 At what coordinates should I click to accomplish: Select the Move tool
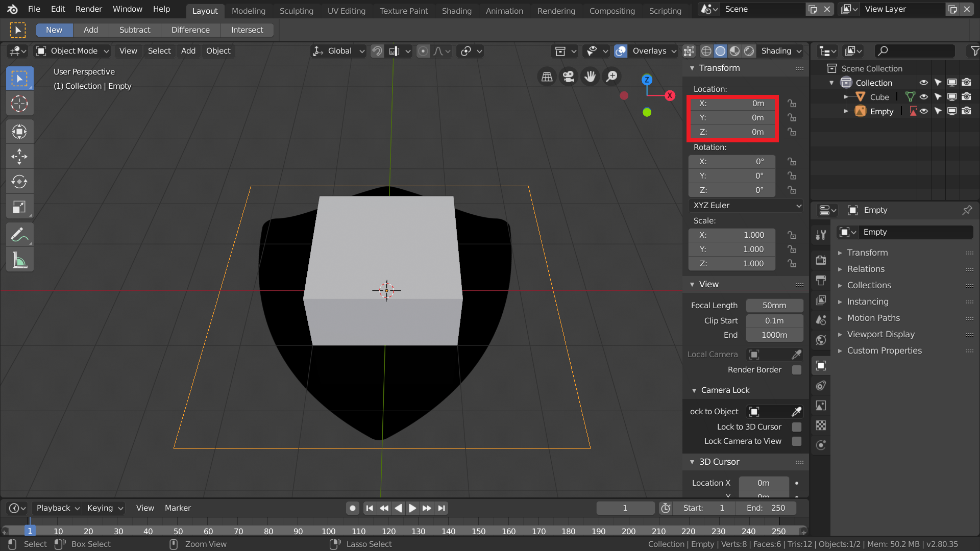(x=19, y=157)
